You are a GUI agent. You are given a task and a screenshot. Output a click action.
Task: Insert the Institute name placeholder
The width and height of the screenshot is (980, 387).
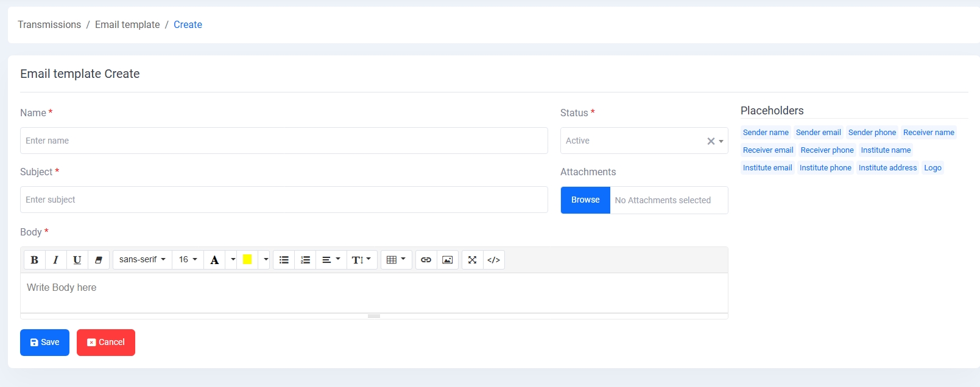click(886, 150)
